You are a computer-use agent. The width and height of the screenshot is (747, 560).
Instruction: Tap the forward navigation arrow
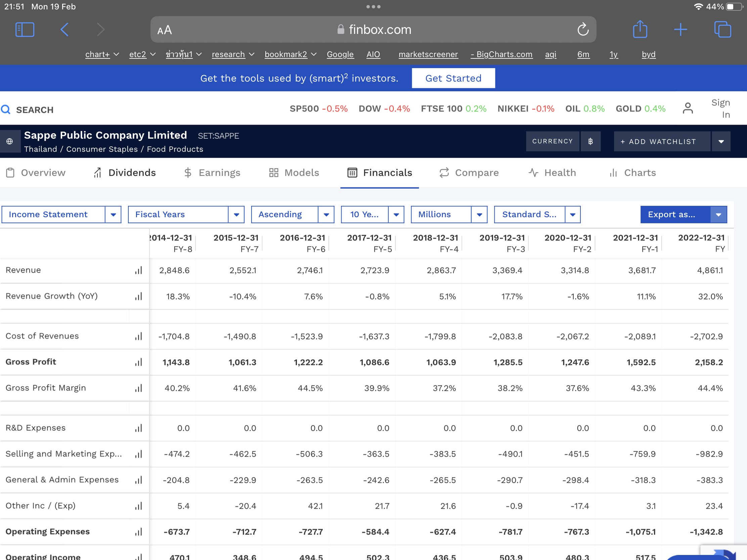click(101, 30)
